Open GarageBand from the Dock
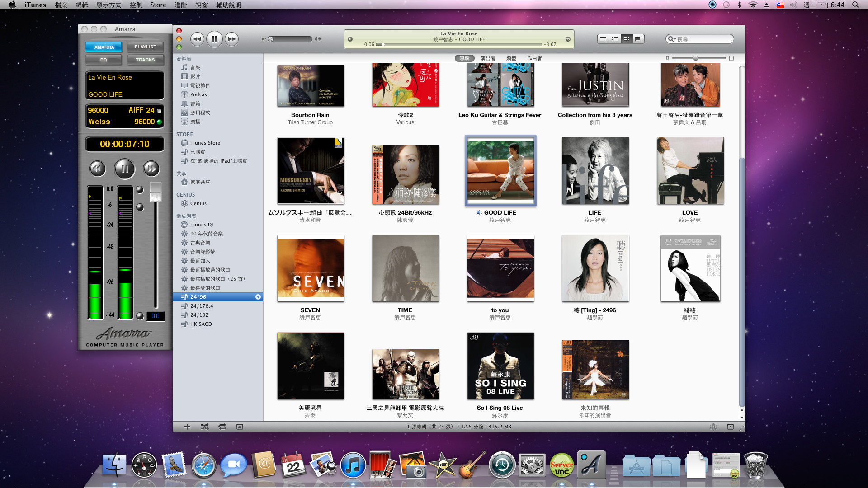 [x=472, y=465]
